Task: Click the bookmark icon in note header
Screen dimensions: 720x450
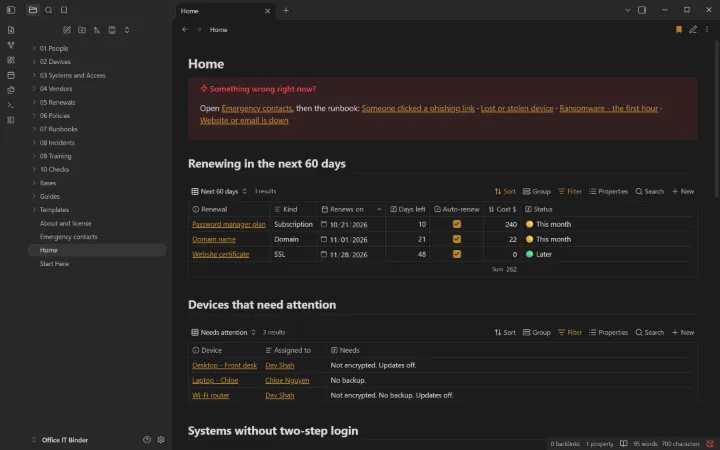Action: (679, 29)
